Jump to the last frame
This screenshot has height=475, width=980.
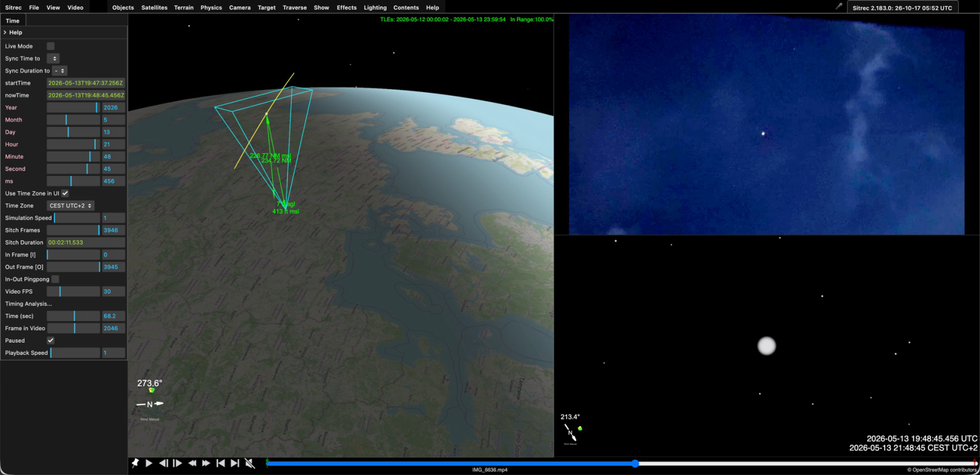(x=235, y=463)
